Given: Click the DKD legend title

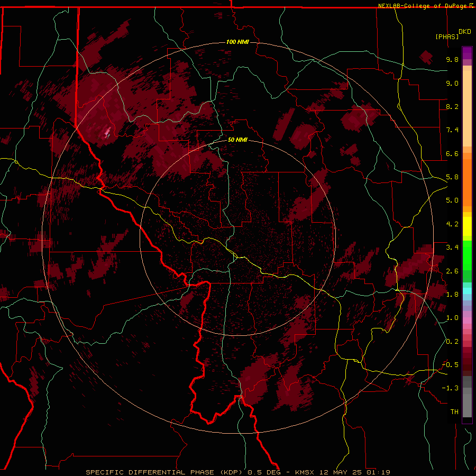Looking at the screenshot, I should [465, 32].
